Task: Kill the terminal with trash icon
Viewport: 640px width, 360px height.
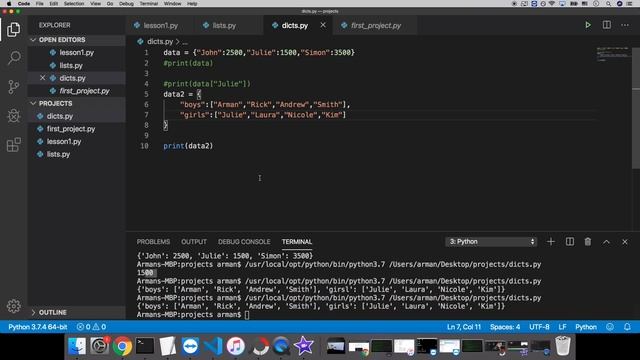Action: tap(588, 242)
